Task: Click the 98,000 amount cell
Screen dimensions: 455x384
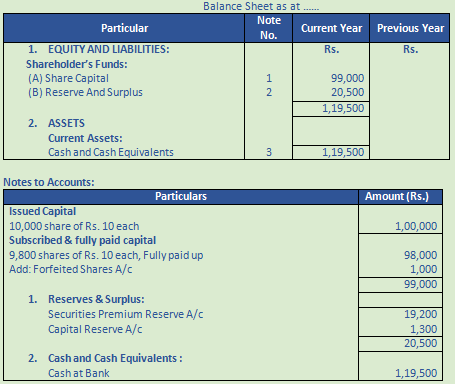Action: (x=420, y=255)
